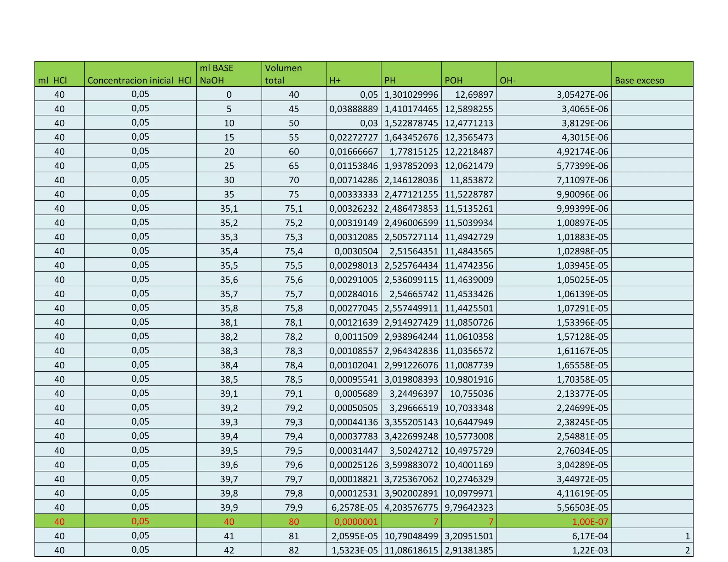Click the pH cell 11,08618615
728x562 pixels.
click(x=411, y=550)
